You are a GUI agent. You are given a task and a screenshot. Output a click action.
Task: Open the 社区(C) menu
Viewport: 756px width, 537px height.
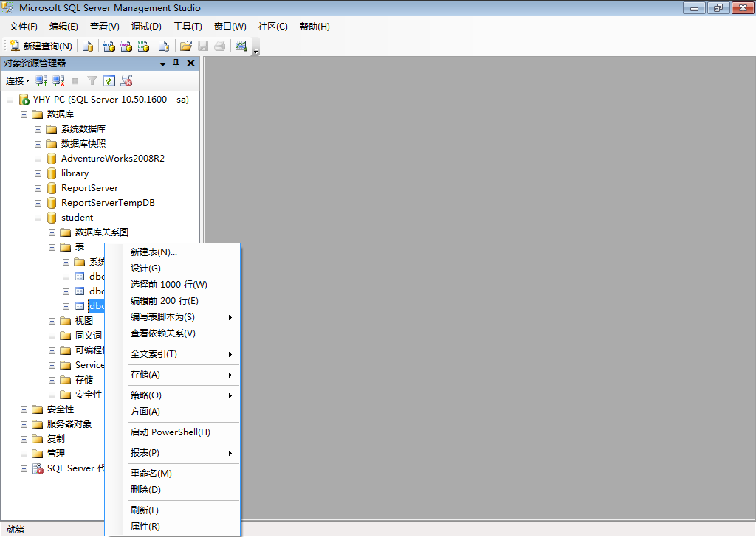pos(273,27)
